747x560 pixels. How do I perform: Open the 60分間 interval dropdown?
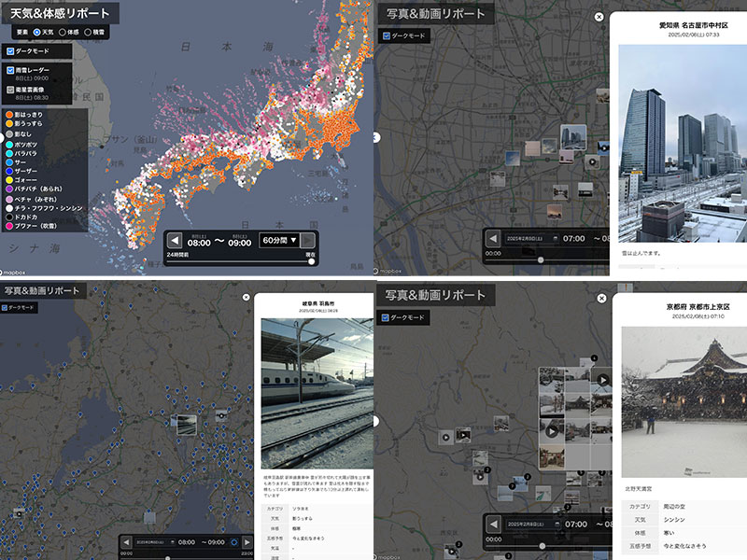click(276, 241)
